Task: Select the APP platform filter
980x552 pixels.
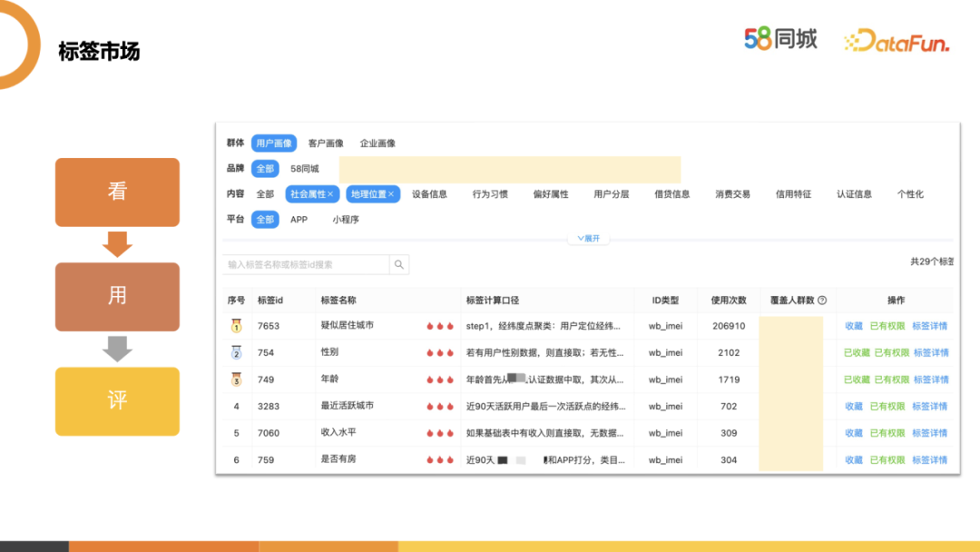Action: point(298,219)
